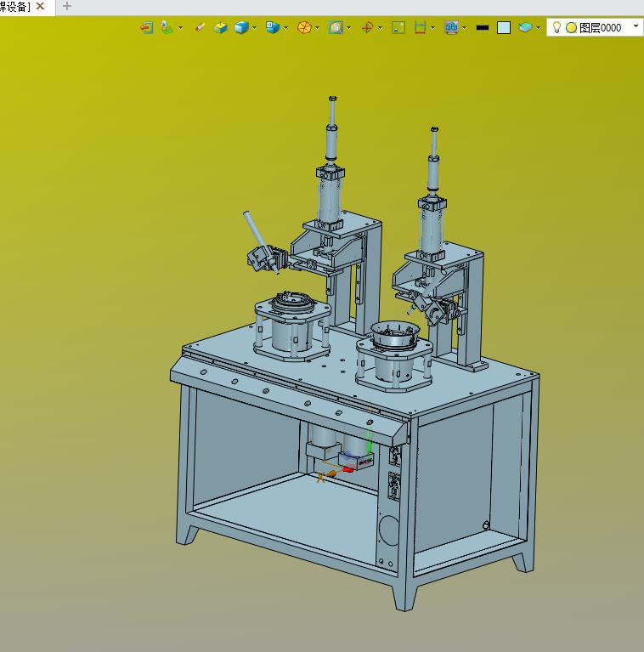Open the measurement tool dropdown arrow
This screenshot has width=644, height=652.
click(433, 28)
